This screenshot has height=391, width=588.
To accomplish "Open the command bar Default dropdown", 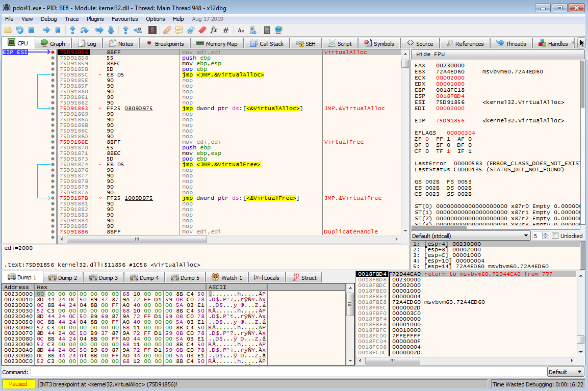I will click(x=565, y=372).
